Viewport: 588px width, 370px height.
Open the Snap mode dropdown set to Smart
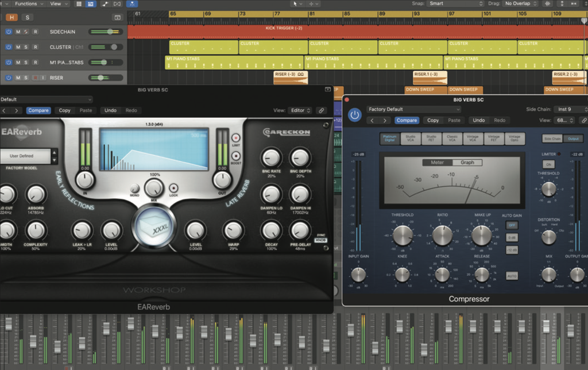coord(454,3)
